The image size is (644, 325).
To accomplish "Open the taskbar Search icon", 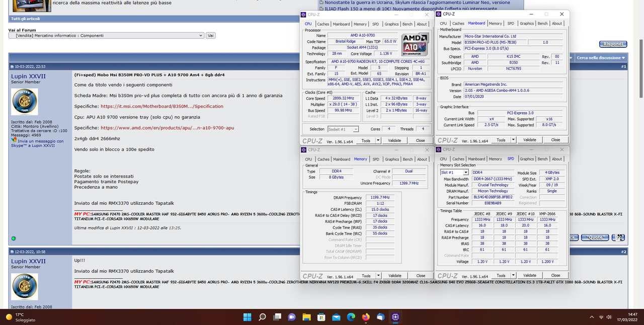I will [262, 317].
